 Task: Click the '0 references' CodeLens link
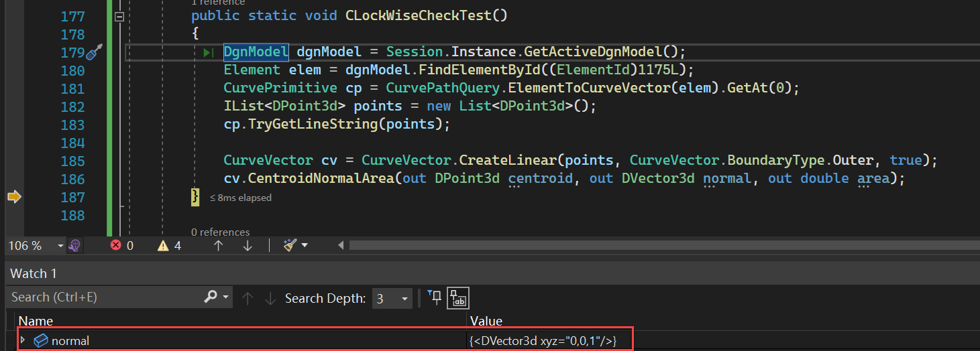[220, 232]
